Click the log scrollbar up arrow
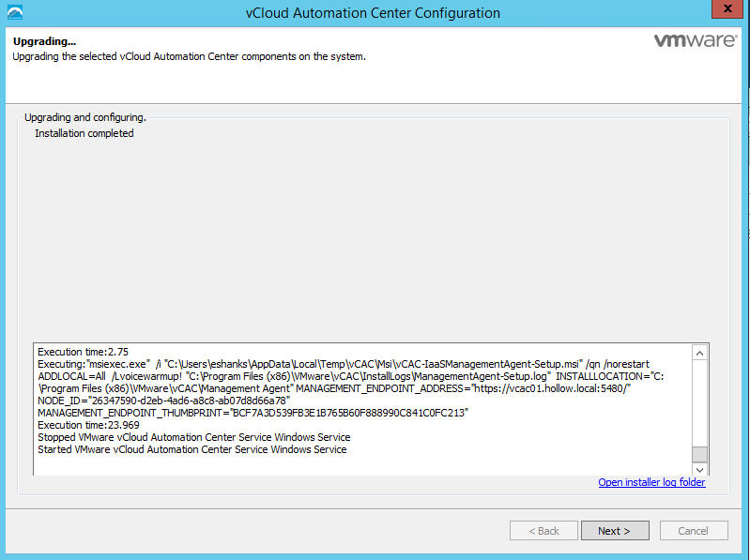The width and height of the screenshot is (750, 560). [x=699, y=352]
